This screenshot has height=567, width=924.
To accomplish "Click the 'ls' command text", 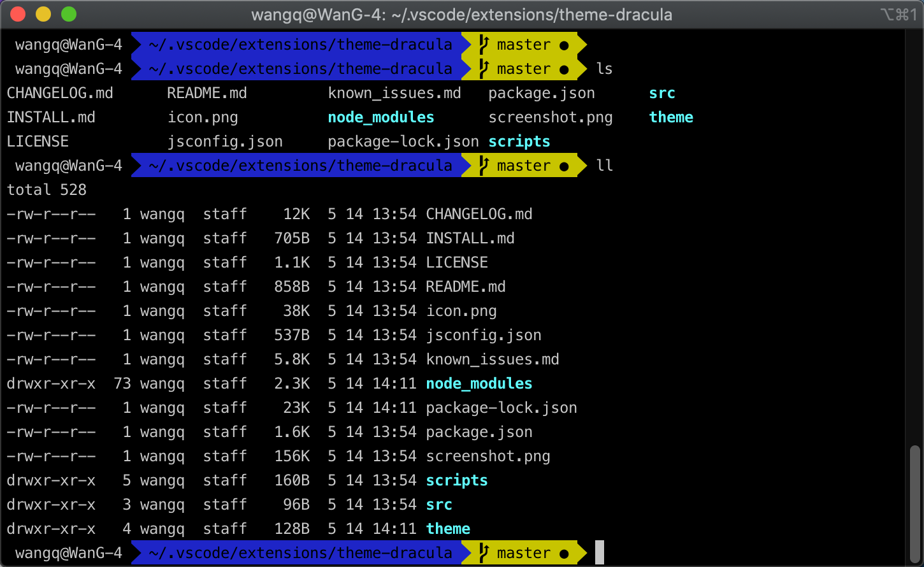I will coord(604,69).
